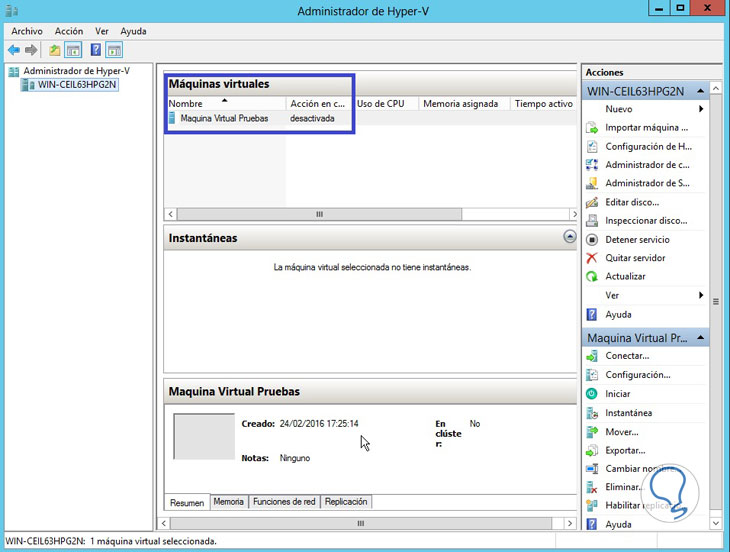Switch to the Resumen tab
This screenshot has height=552, width=730.
point(187,503)
